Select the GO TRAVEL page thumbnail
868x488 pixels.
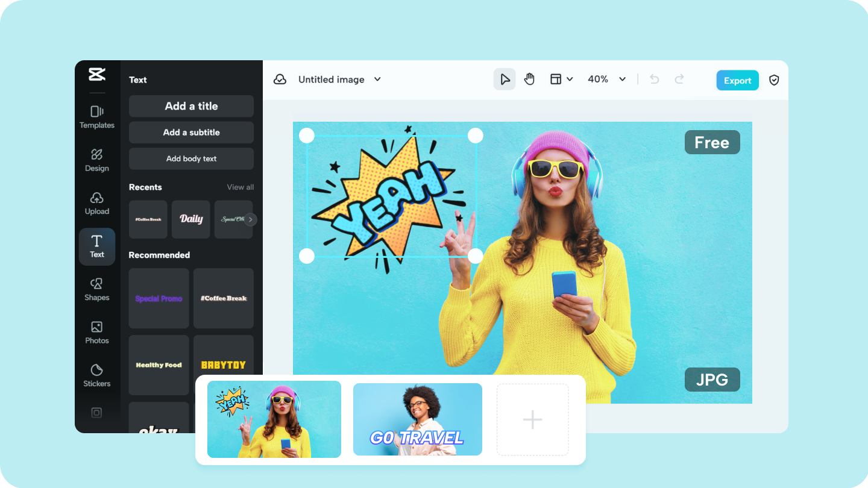pyautogui.click(x=418, y=419)
